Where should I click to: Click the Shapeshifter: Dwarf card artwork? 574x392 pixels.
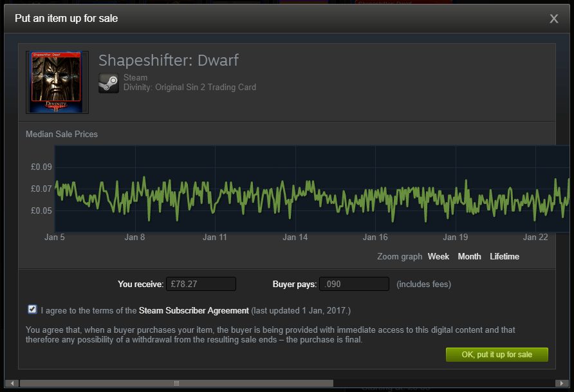57,82
